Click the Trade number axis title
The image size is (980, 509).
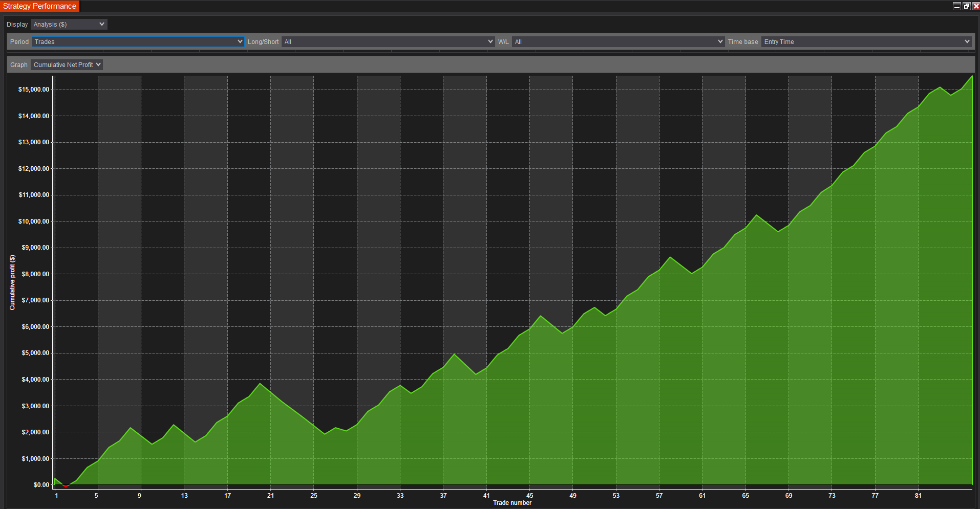(x=512, y=503)
